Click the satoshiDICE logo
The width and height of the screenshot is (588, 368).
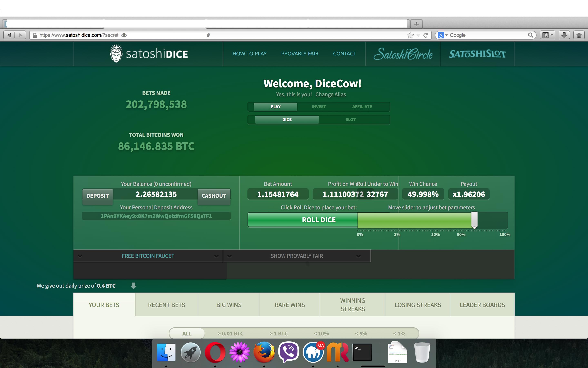149,54
